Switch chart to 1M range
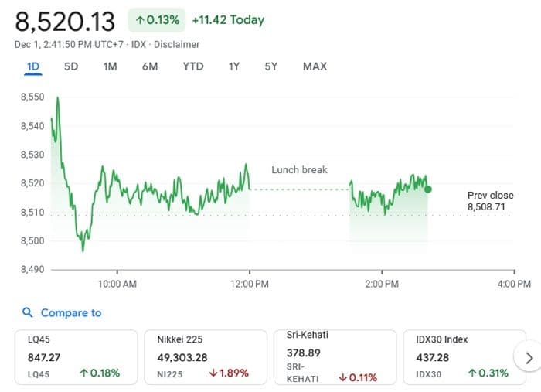This screenshot has height=392, width=541. tap(110, 66)
